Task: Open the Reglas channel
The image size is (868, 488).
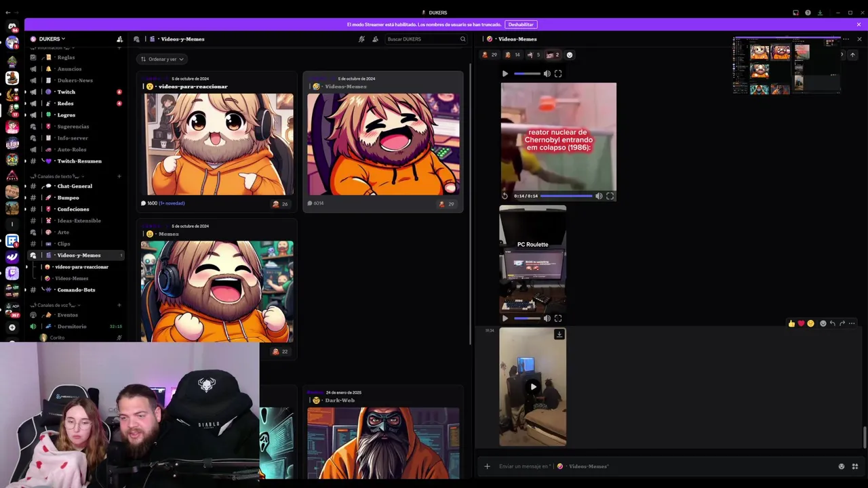Action: [66, 58]
